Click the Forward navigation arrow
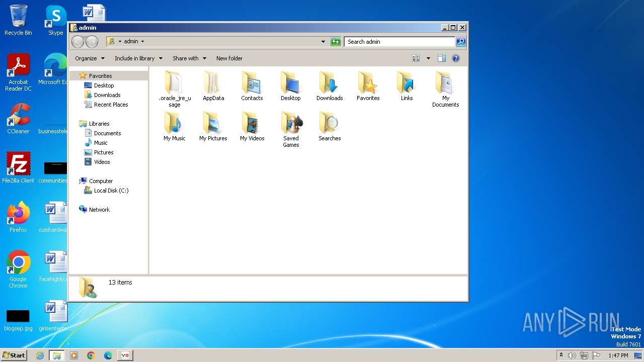 [92, 42]
